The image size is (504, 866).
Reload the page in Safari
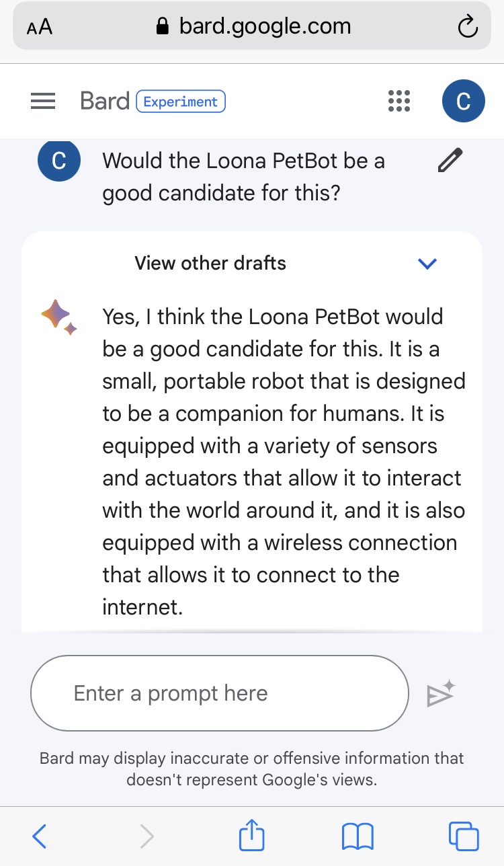coord(467,27)
